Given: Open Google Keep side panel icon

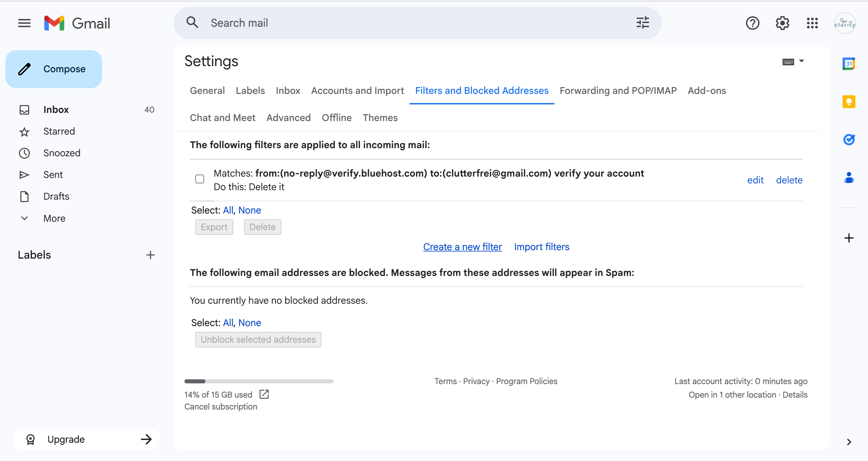Looking at the screenshot, I should point(849,102).
